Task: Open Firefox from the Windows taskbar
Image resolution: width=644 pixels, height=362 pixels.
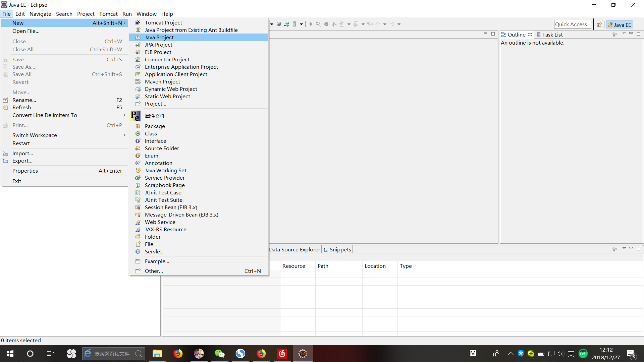Action: point(178,354)
